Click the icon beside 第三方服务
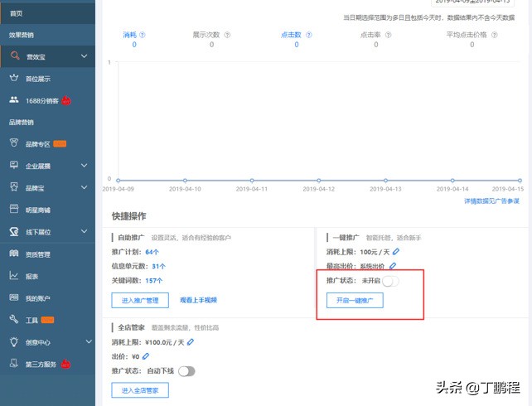This screenshot has height=406, width=532. (x=14, y=363)
